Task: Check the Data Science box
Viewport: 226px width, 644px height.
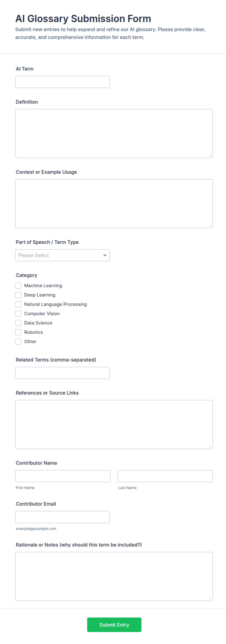Action: click(x=18, y=323)
